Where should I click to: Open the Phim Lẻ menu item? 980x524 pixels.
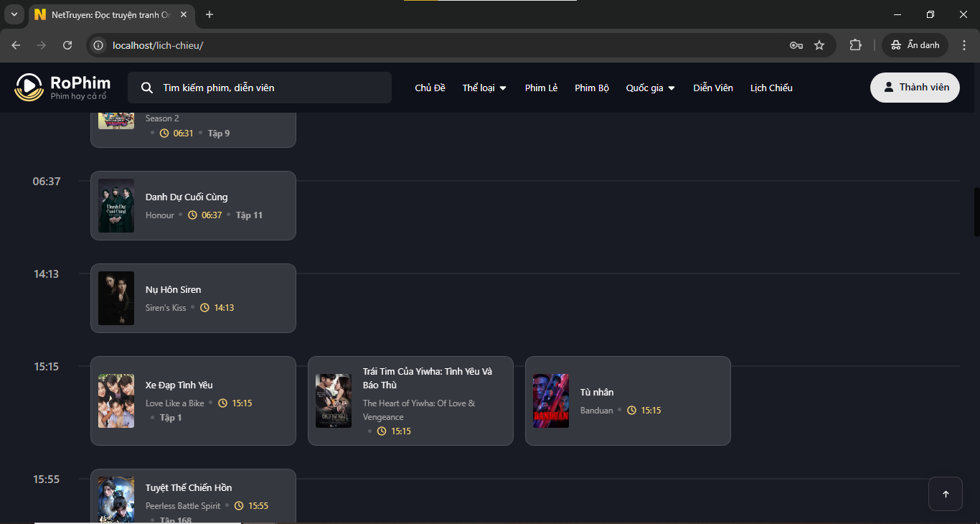pyautogui.click(x=541, y=88)
